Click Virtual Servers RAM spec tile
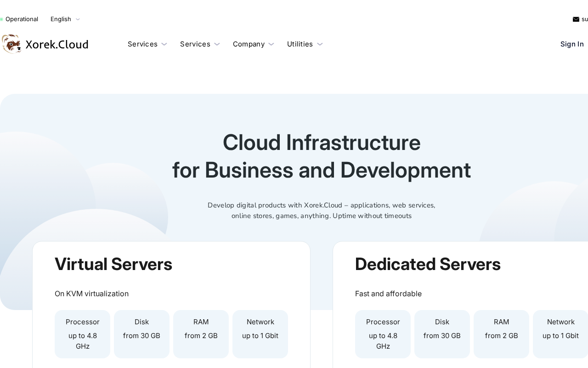Viewport: 588px width, 368px height. coord(201,334)
